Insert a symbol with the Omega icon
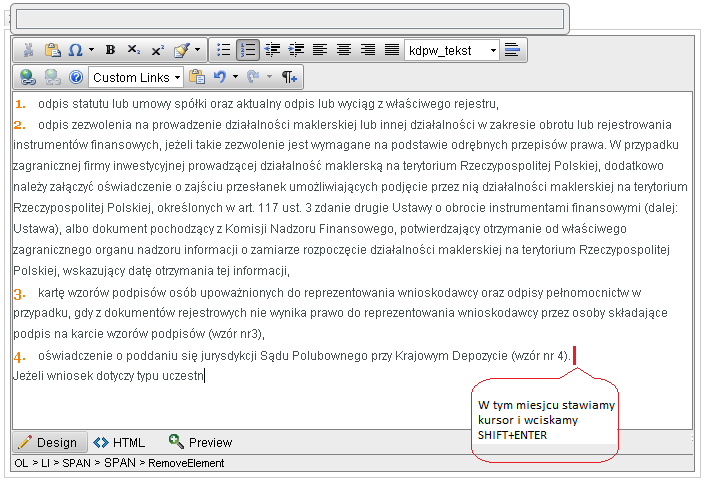The width and height of the screenshot is (715, 482). click(75, 50)
